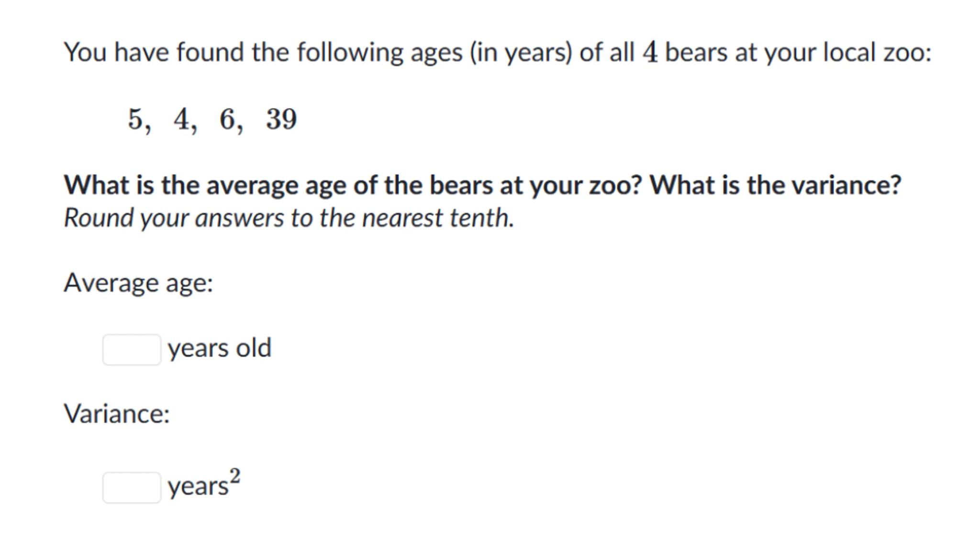
Task: Click the Average age input box
Action: point(132,350)
